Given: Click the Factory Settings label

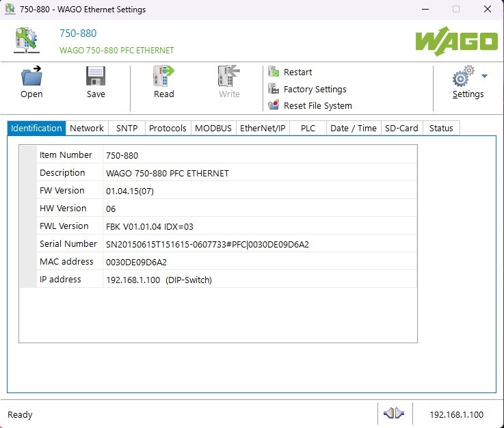Looking at the screenshot, I should [315, 89].
